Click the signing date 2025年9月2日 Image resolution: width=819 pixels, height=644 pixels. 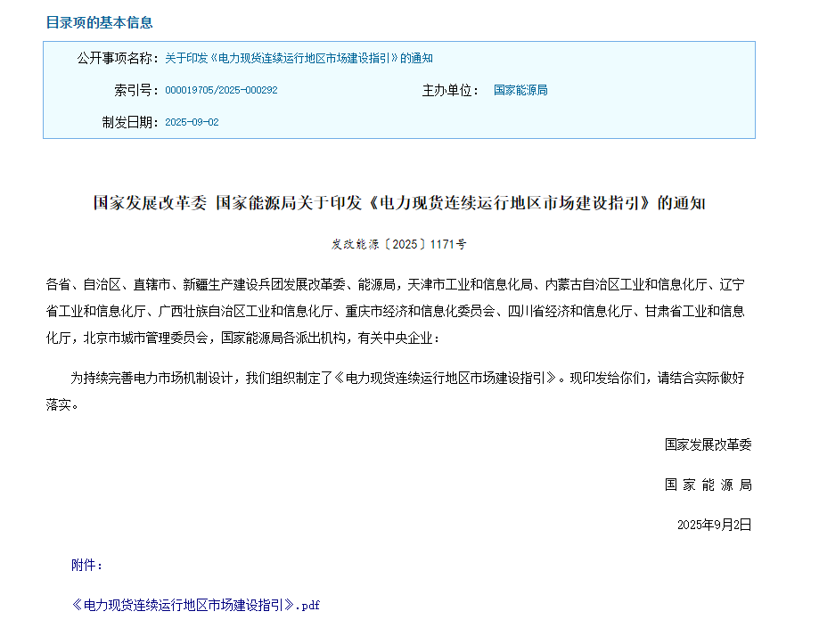(x=714, y=525)
